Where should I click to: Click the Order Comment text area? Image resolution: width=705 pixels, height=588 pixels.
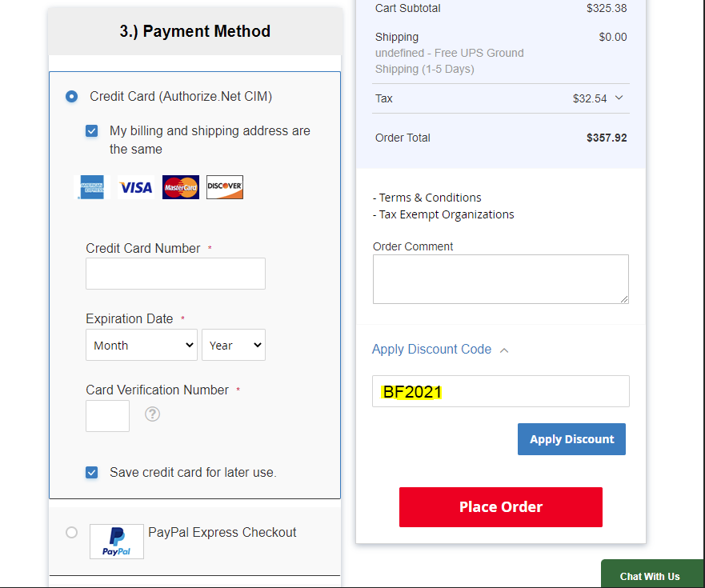pos(500,279)
